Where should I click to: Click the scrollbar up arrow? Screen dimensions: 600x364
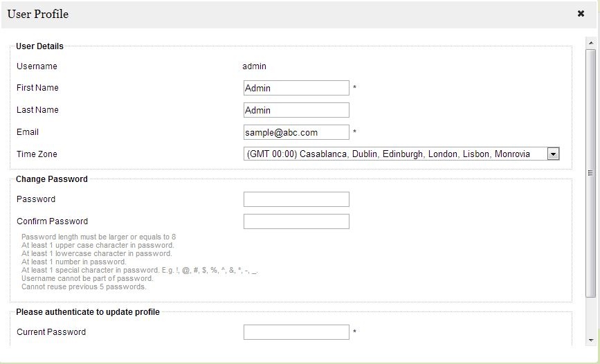click(591, 44)
